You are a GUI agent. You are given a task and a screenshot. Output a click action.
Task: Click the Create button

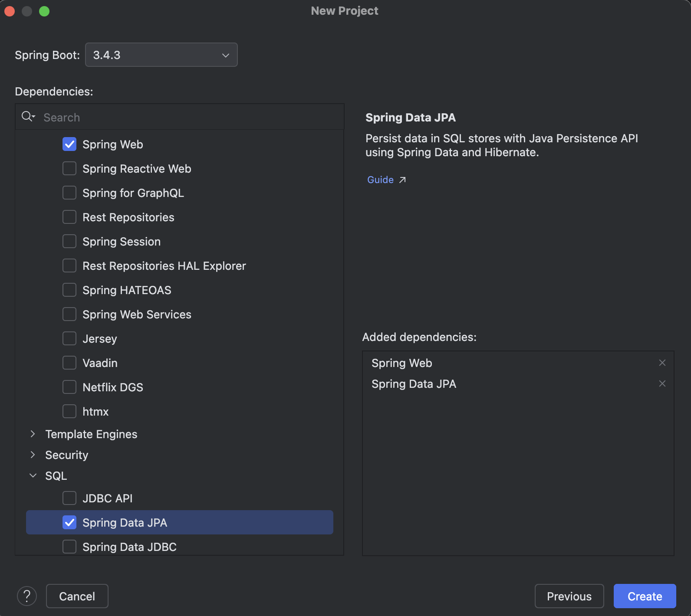(645, 596)
